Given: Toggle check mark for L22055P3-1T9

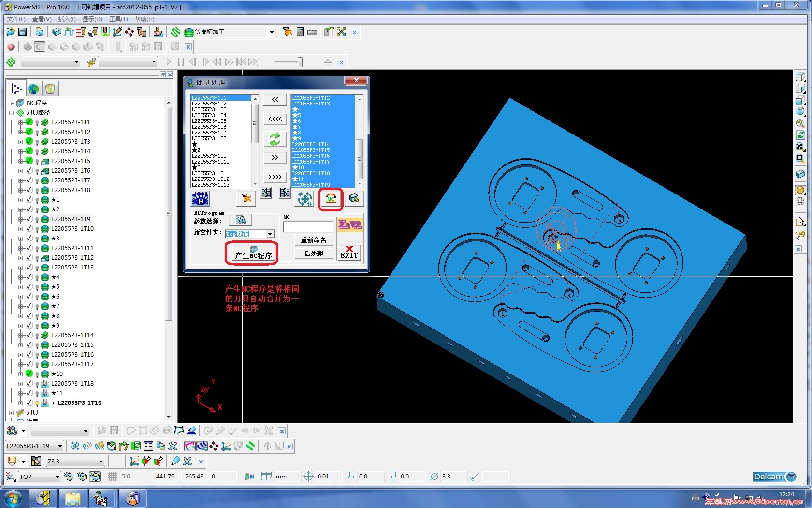Looking at the screenshot, I should pyautogui.click(x=29, y=219).
